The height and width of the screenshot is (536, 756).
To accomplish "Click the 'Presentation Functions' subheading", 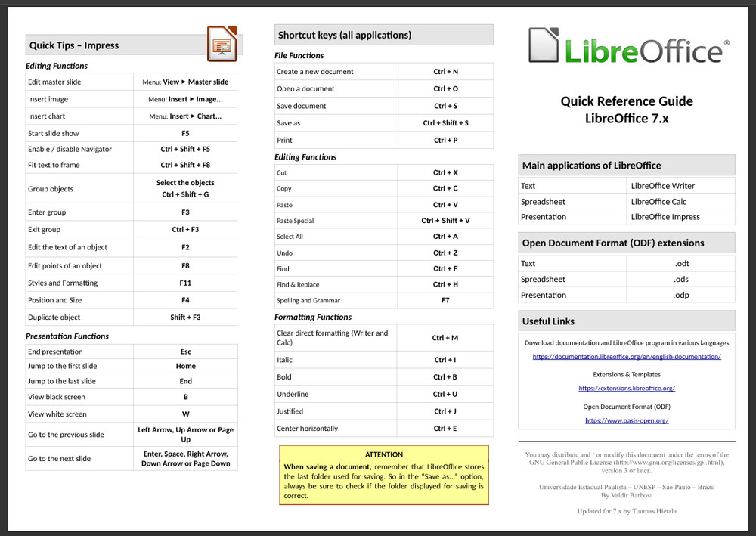I will [67, 336].
